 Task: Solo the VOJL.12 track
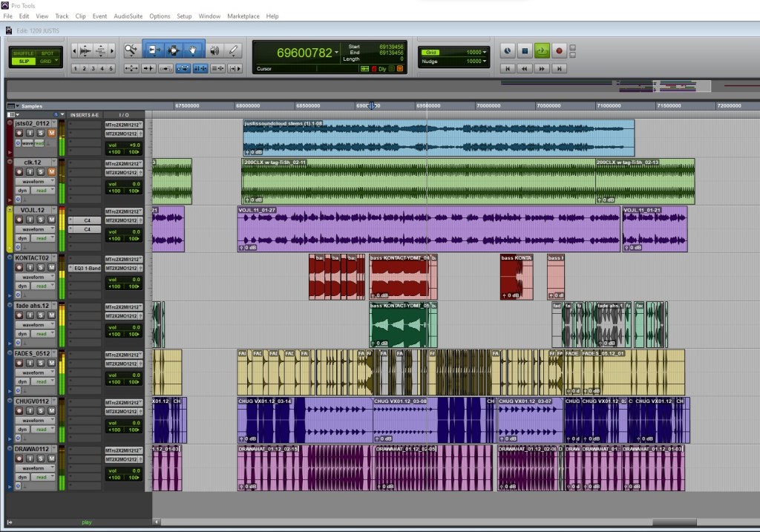42,220
